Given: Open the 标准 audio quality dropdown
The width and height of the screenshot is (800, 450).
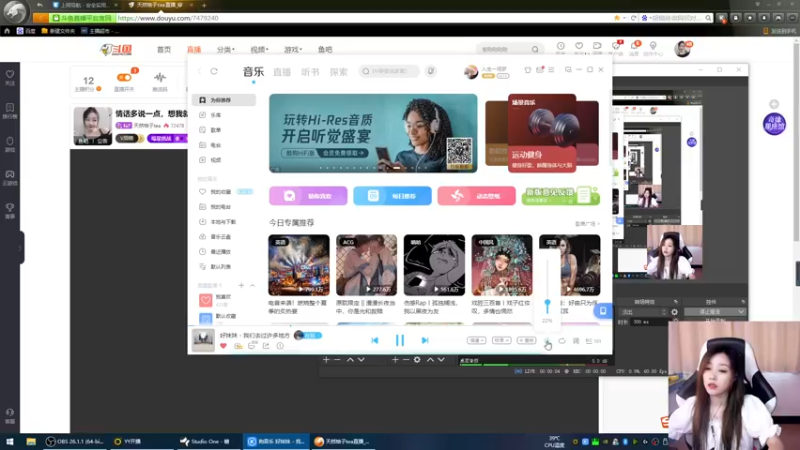Looking at the screenshot, I should tap(501, 340).
